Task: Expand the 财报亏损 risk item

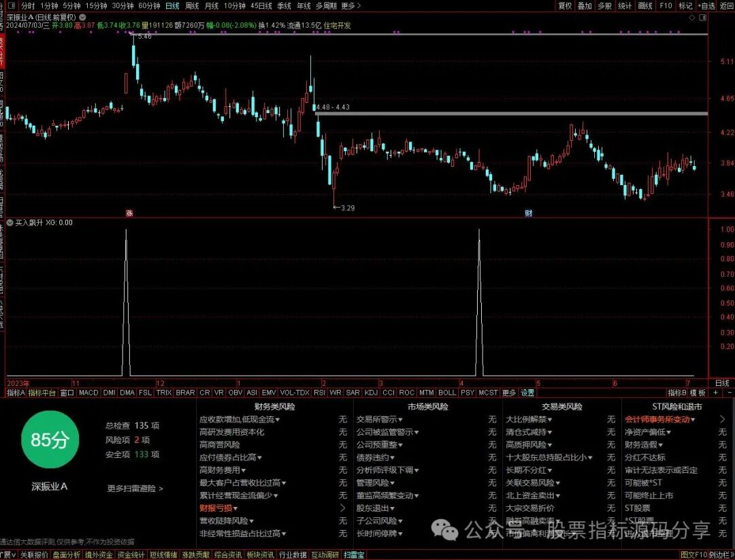Action: click(x=218, y=508)
